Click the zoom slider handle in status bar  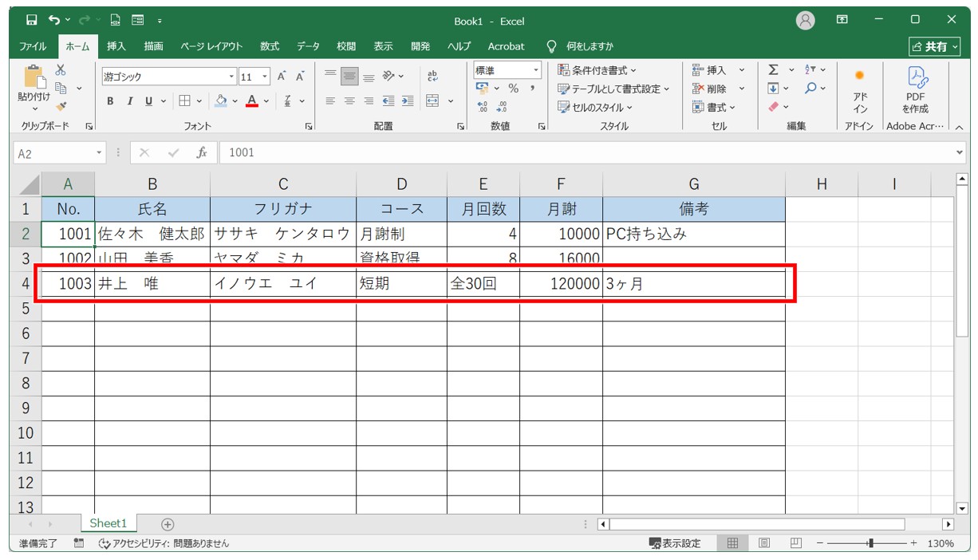tap(870, 543)
